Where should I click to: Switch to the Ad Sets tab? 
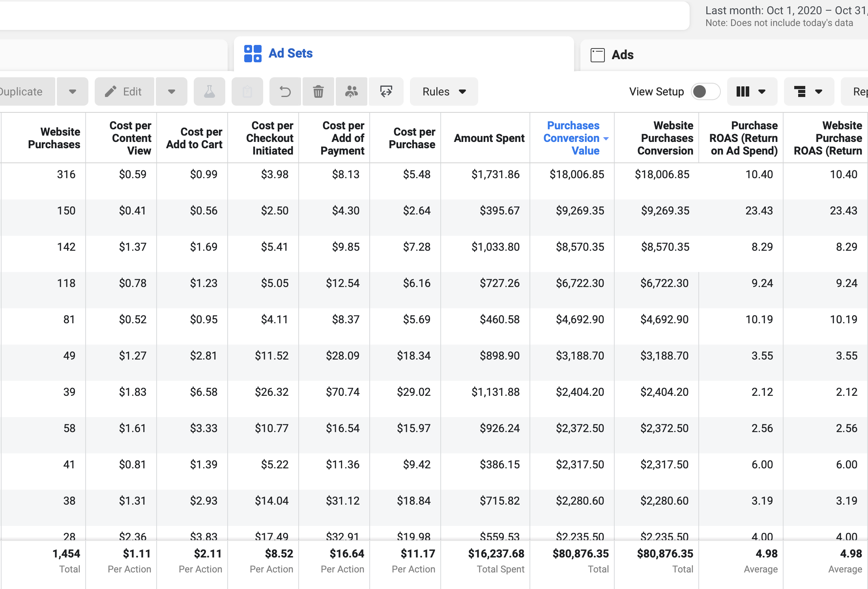tap(404, 54)
